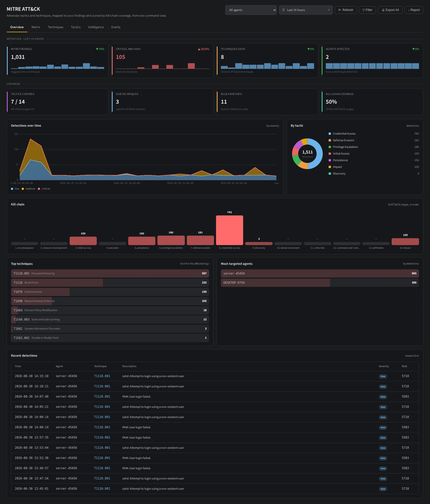Go to the Intelligence tab

click(96, 27)
